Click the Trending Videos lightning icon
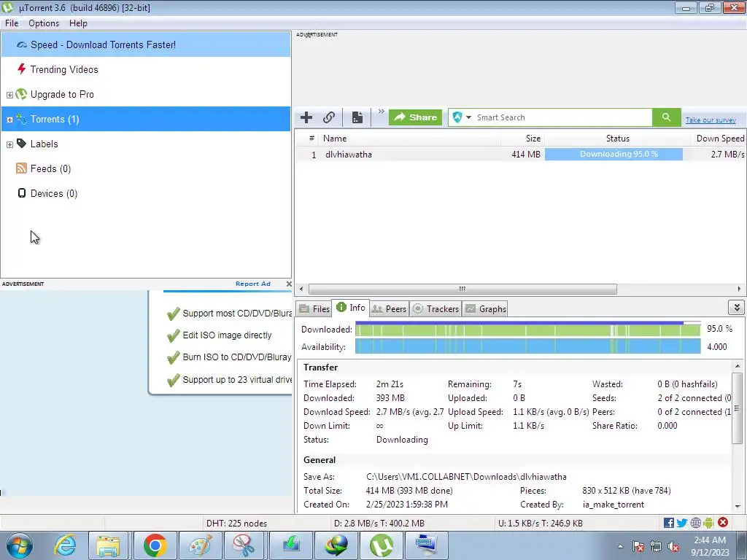Image resolution: width=747 pixels, height=560 pixels. click(x=21, y=69)
